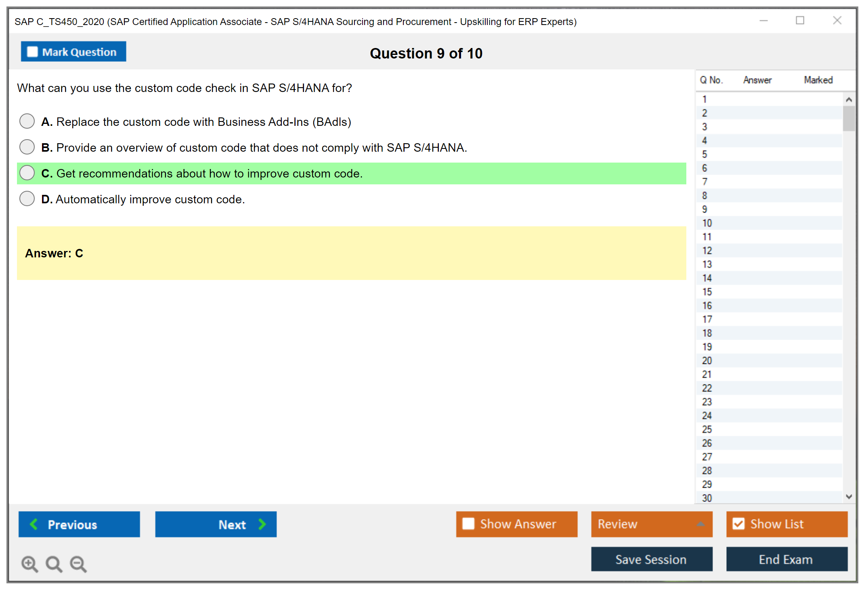The height and width of the screenshot is (593, 868).
Task: Select question 15 in the list
Action: point(707,292)
